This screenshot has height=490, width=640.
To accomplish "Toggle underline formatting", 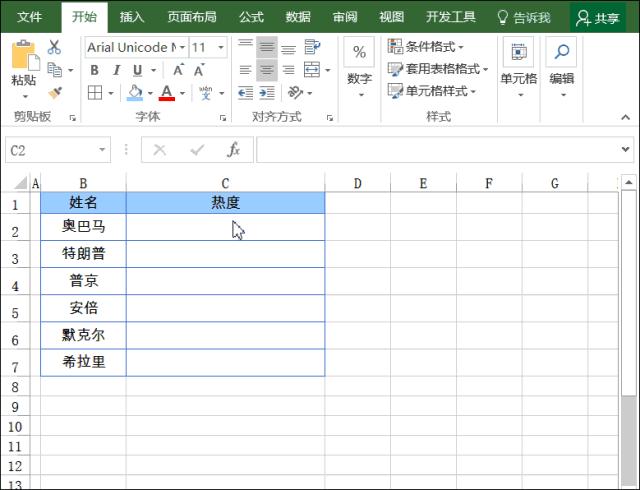I will (138, 70).
